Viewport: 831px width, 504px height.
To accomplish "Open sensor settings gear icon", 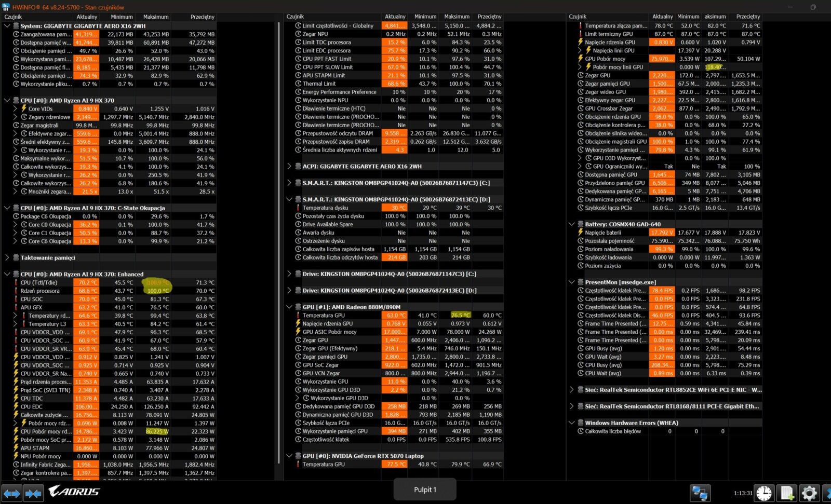I will click(809, 493).
